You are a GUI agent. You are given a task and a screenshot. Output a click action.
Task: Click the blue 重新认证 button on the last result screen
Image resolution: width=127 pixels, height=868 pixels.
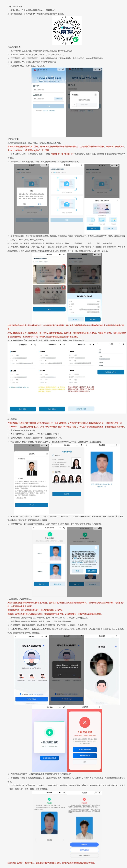point(84,844)
